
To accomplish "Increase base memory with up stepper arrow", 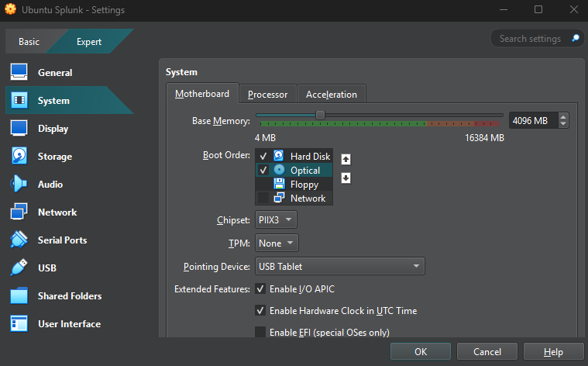I will pos(563,117).
